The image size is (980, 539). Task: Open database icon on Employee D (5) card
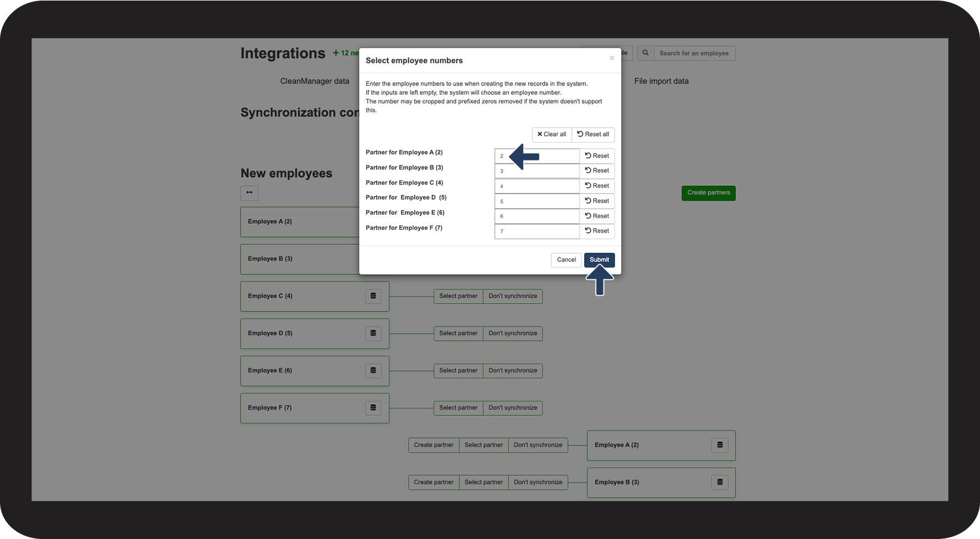373,334
